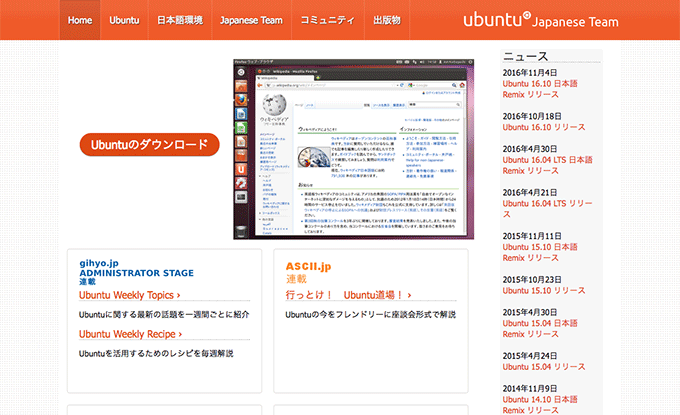Click the Wikipedia globe logo in the screenshot

pyautogui.click(x=274, y=105)
